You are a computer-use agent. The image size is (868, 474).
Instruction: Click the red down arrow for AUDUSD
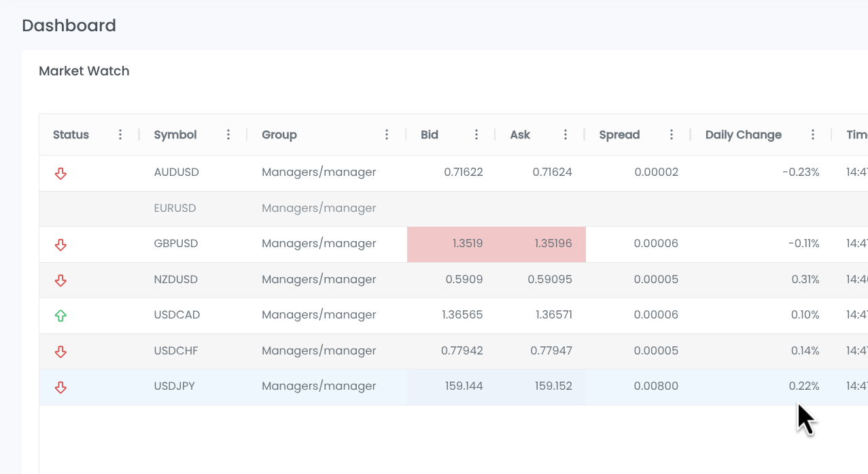[60, 173]
